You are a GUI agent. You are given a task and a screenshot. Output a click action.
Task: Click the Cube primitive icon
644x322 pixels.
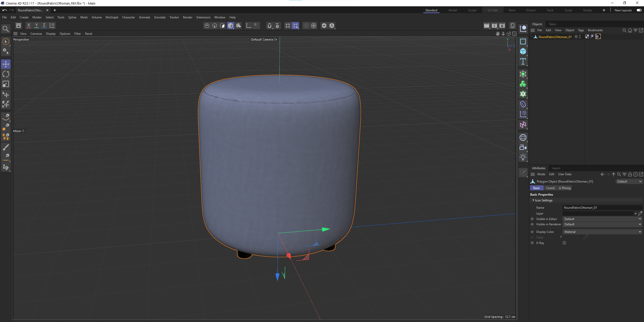[x=523, y=51]
